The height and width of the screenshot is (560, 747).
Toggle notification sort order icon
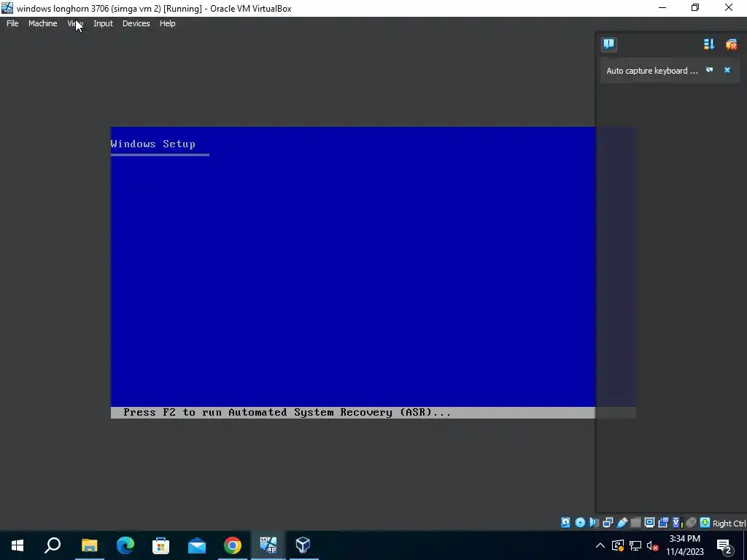point(709,44)
